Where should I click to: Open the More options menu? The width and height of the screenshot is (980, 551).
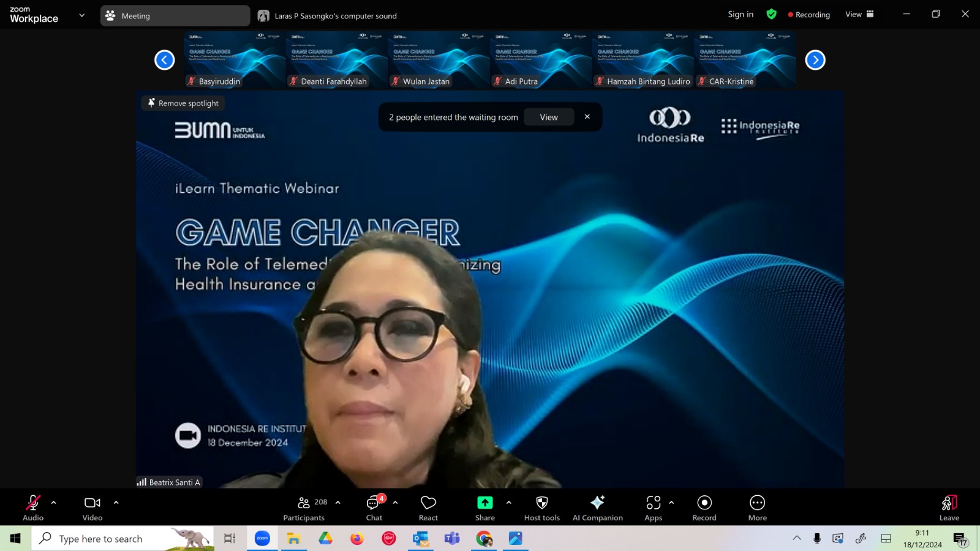click(x=758, y=508)
